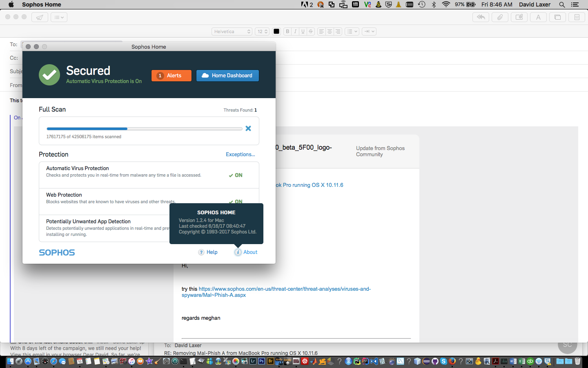Viewport: 588px width, 368px height.
Task: Open the Mal~Phish-A threat analysis link
Action: (276, 292)
